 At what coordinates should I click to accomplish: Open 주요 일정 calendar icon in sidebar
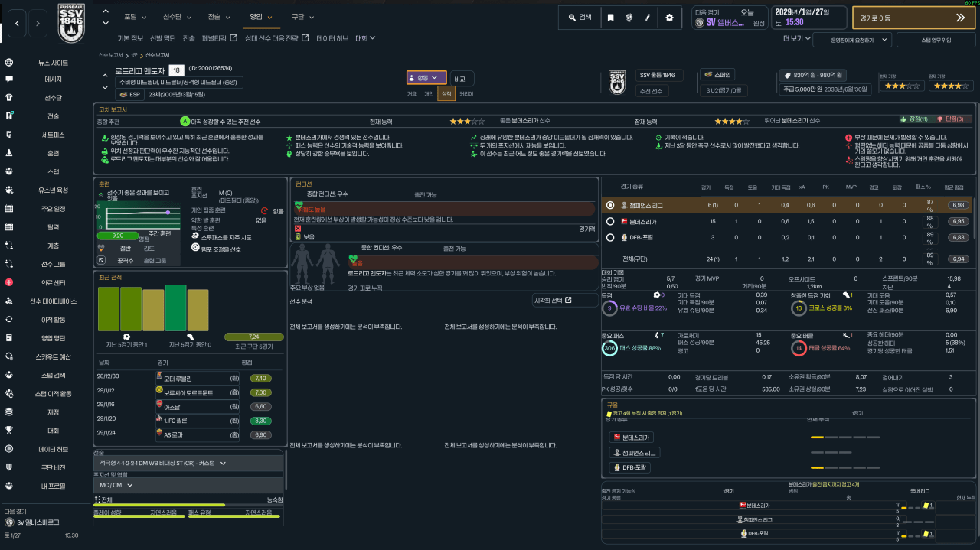pos(9,208)
